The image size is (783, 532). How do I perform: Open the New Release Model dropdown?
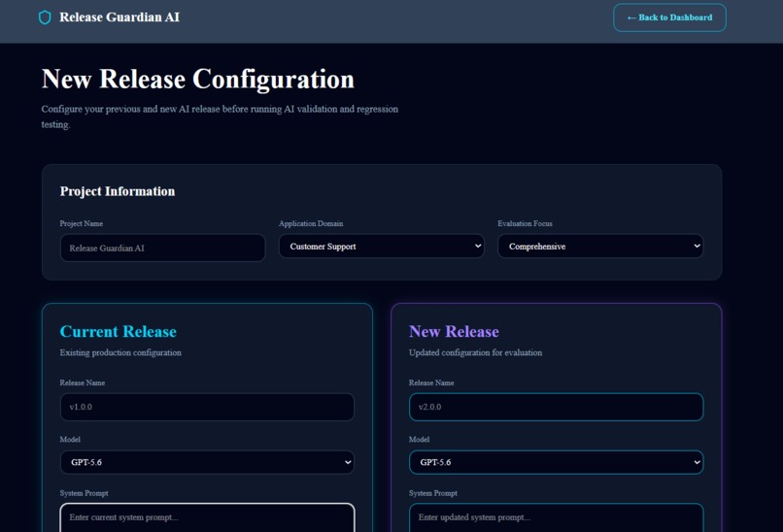[x=557, y=462]
